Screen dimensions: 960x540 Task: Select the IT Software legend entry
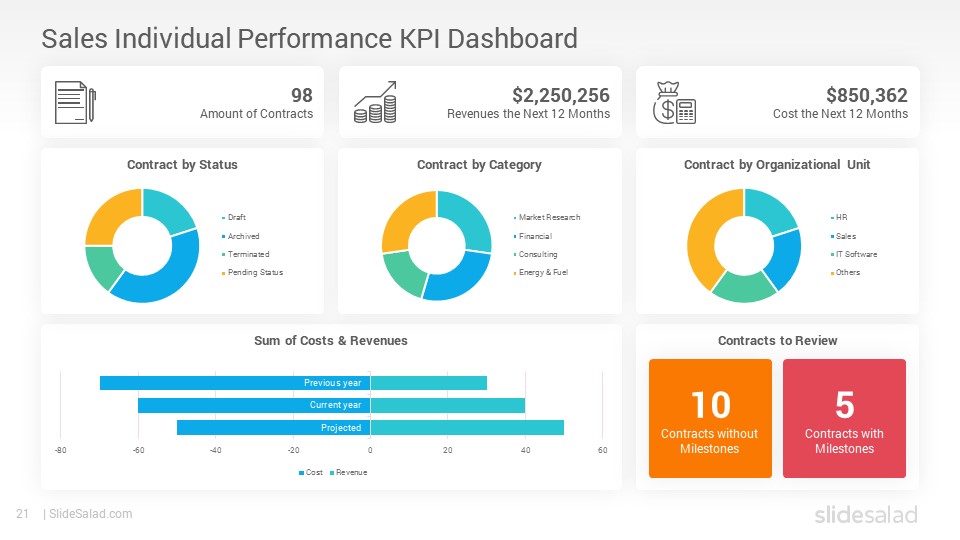point(853,254)
